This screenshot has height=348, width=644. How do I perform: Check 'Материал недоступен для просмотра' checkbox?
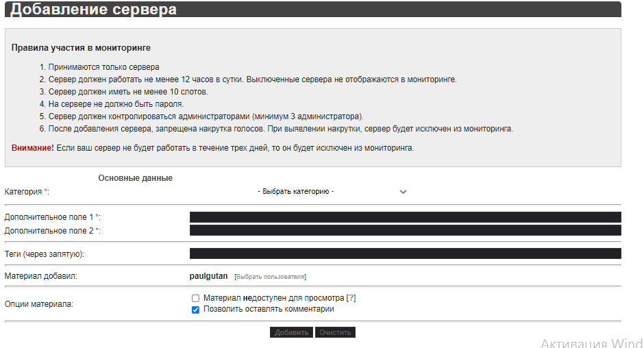click(x=195, y=298)
